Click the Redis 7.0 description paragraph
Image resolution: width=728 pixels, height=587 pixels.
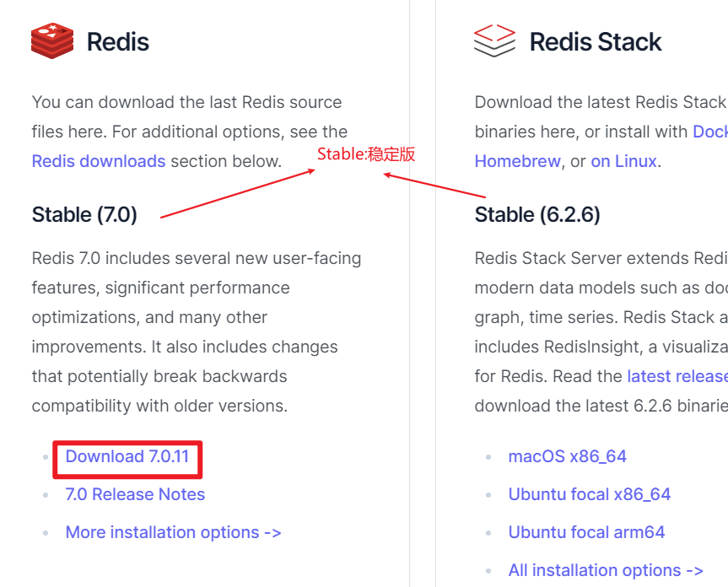(197, 332)
